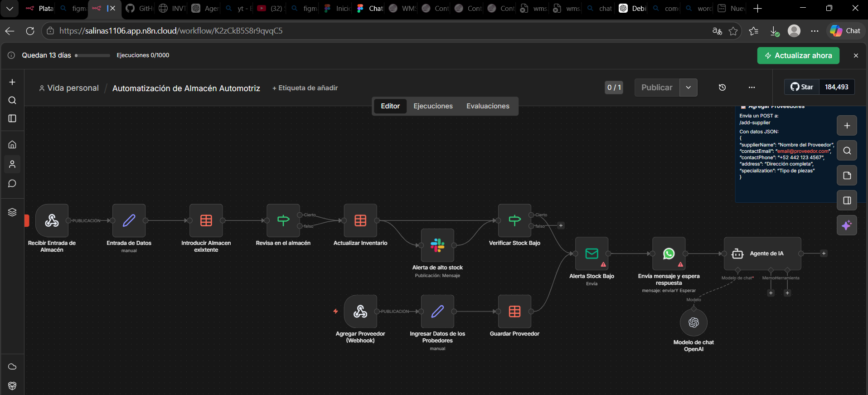868x395 pixels.
Task: Open the browser tab list chevron
Action: [x=10, y=8]
